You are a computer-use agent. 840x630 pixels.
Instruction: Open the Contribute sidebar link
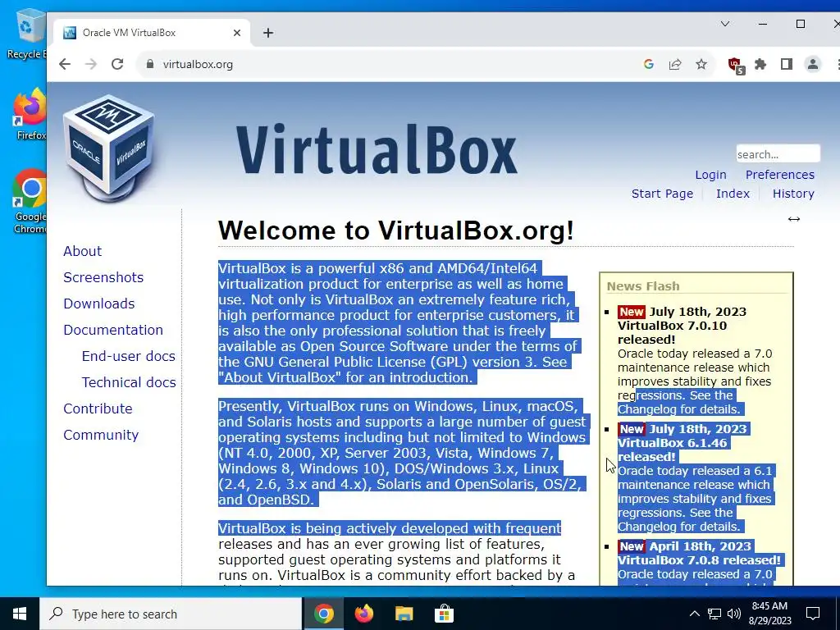(98, 409)
